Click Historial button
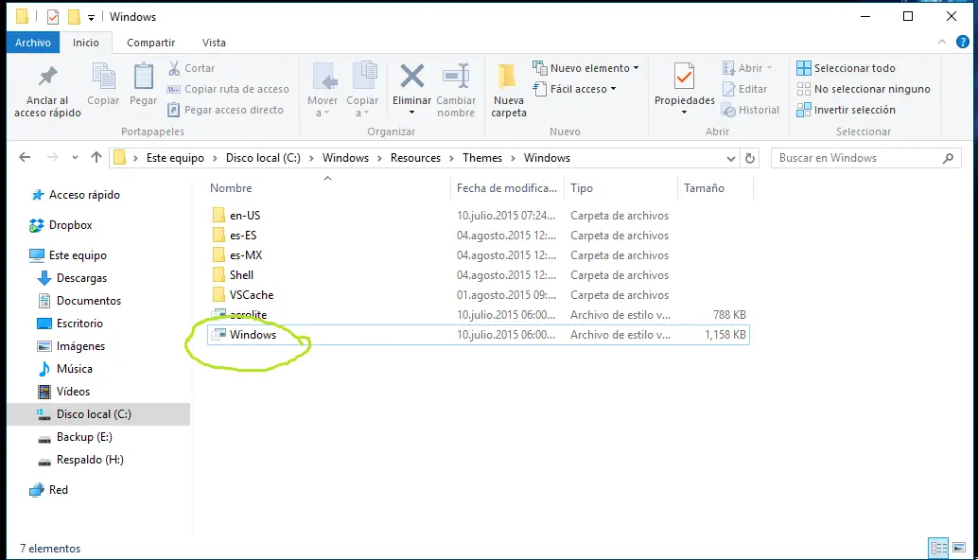The height and width of the screenshot is (560, 978). click(750, 110)
